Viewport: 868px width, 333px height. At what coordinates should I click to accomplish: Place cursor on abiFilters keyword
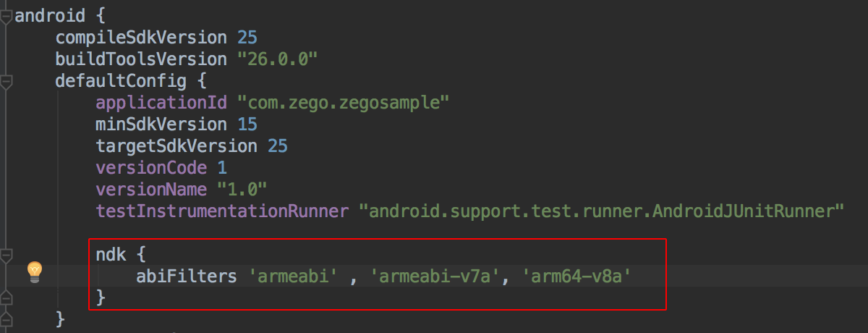pos(187,277)
